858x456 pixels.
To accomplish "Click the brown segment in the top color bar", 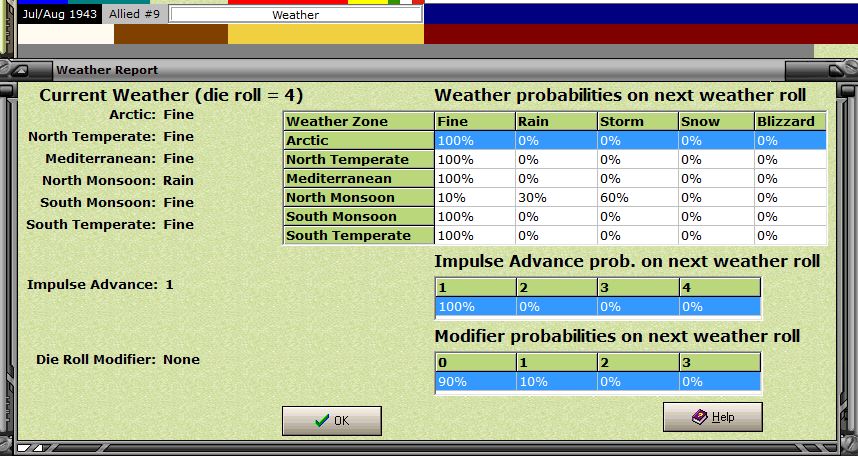I will [171, 34].
